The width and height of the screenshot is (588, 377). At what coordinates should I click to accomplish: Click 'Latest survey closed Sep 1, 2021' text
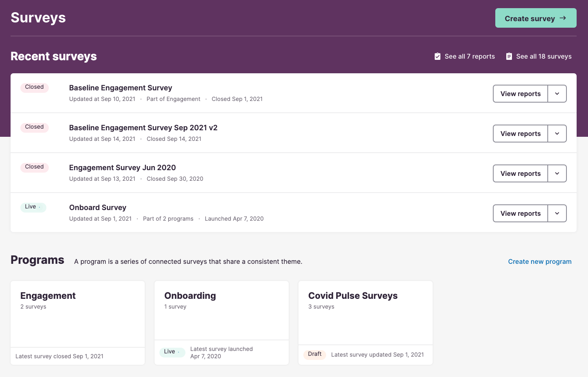pos(59,356)
